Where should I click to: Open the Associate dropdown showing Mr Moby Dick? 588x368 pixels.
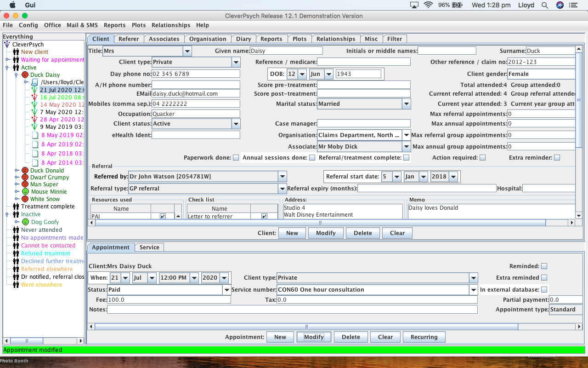(406, 147)
